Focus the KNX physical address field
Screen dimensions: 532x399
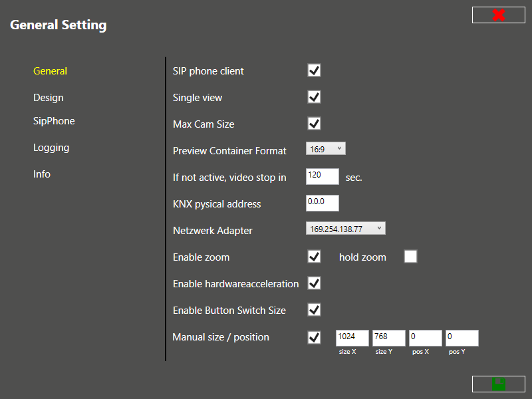pos(323,203)
